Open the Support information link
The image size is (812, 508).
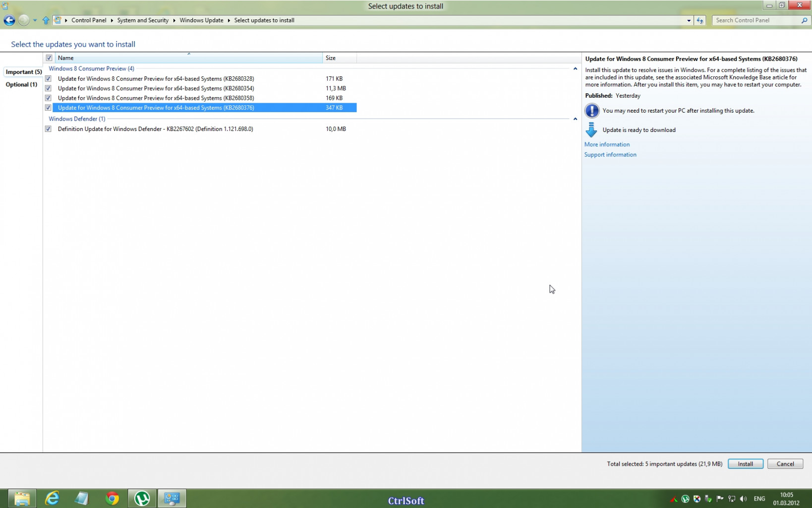[x=610, y=155]
